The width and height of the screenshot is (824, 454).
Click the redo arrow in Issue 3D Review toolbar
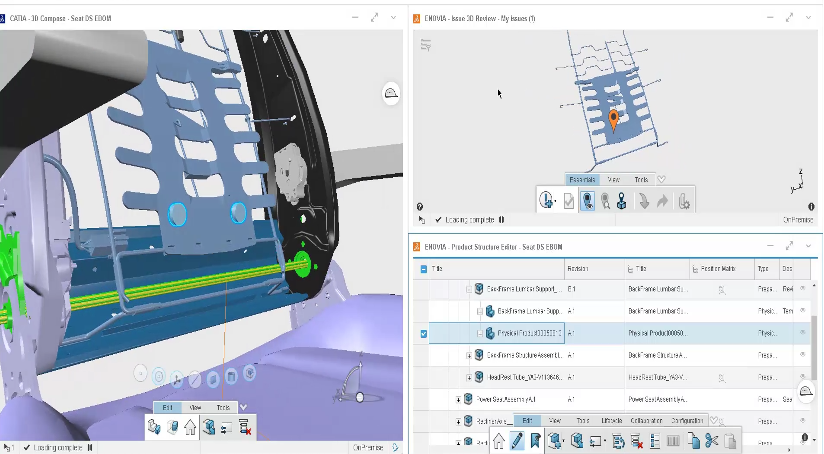662,201
